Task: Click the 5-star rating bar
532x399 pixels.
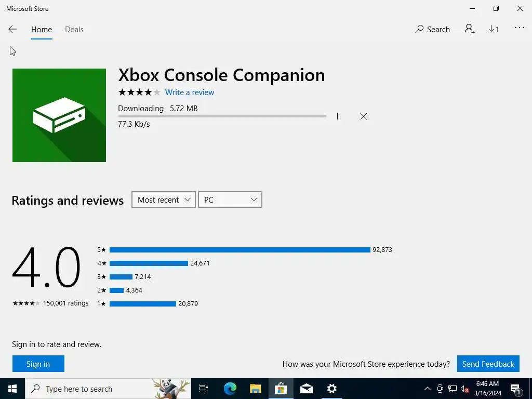Action: [240, 250]
